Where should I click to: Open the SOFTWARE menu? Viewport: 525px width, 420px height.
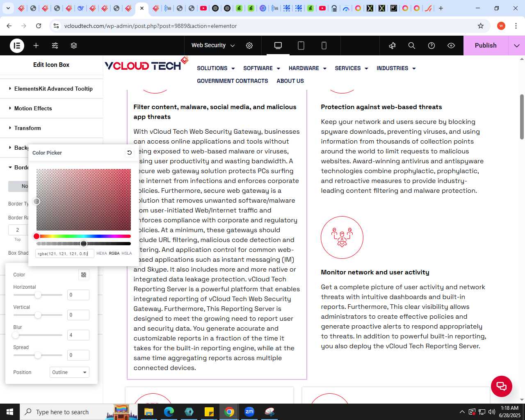[262, 68]
